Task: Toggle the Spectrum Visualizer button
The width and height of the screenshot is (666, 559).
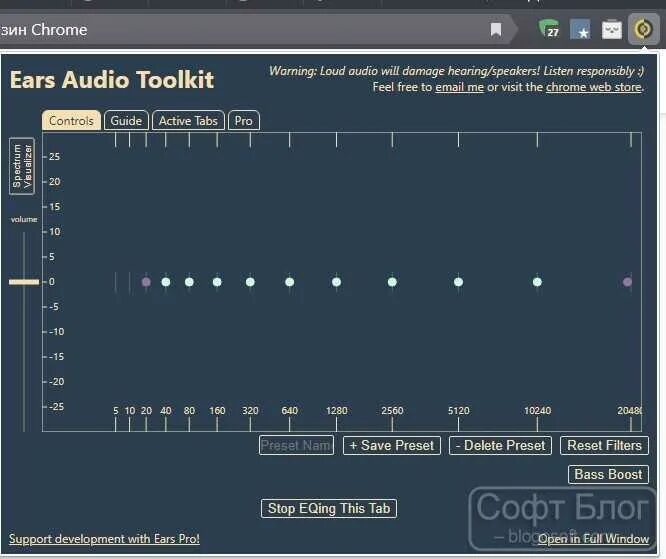Action: [22, 166]
